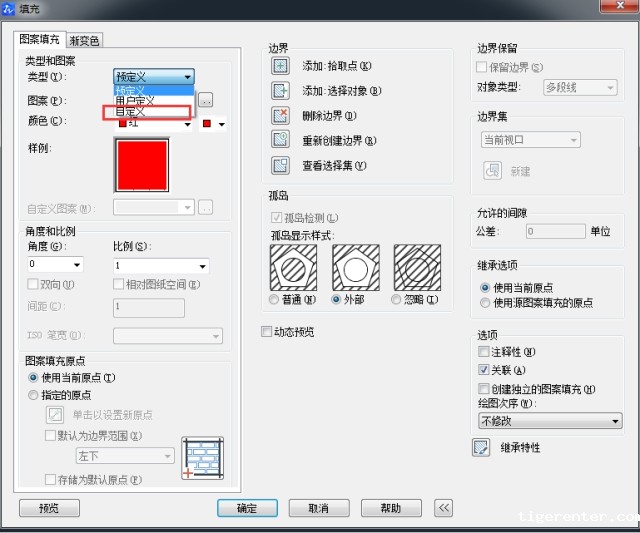The height and width of the screenshot is (533, 640).
Task: Collapse dialog with the double-arrow button
Action: coord(443,508)
